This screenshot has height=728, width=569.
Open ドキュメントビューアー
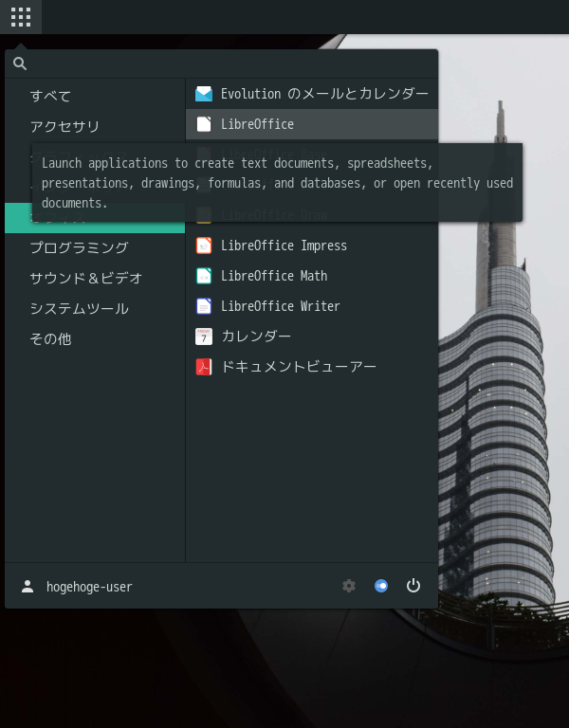[312, 367]
